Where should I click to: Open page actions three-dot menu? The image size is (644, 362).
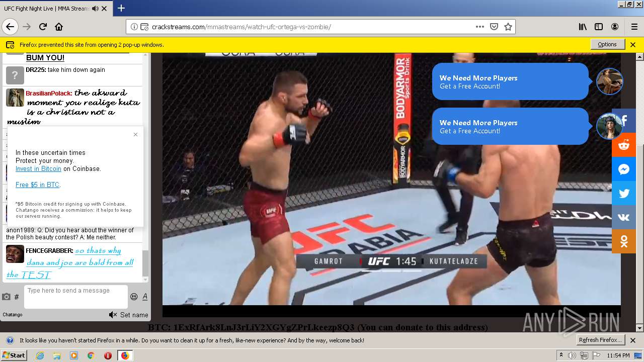coord(480,27)
